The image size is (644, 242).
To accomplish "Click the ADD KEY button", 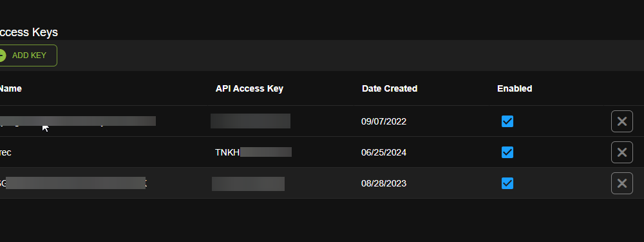I will tap(26, 55).
